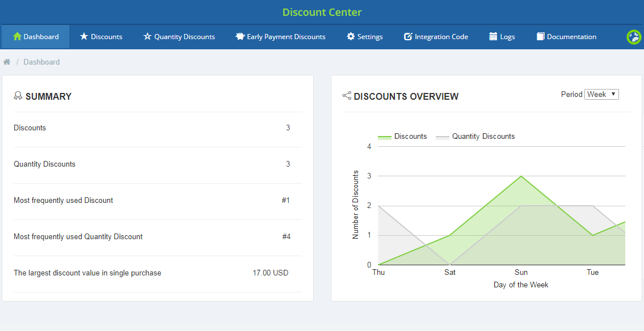644x331 pixels.
Task: Click the Integration Code edit icon
Action: (x=408, y=37)
